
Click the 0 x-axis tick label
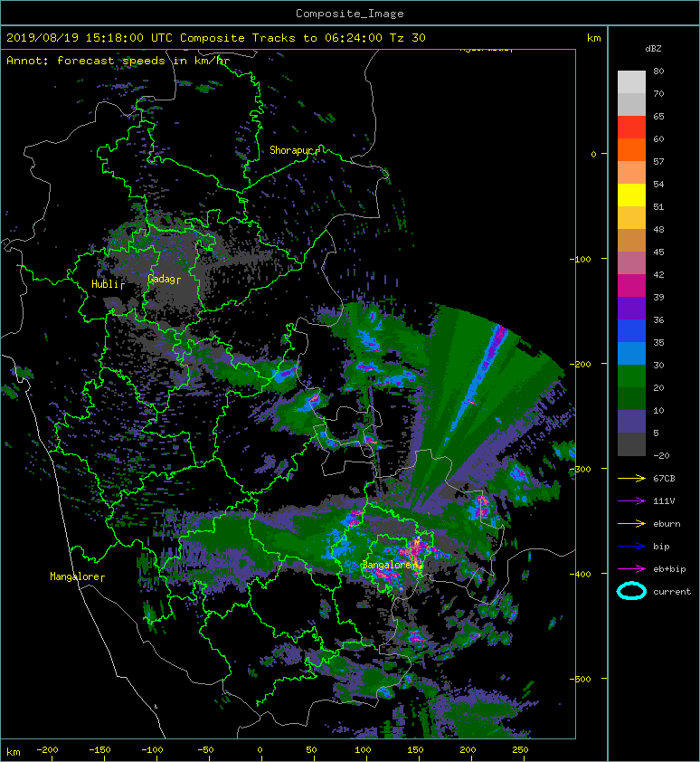click(x=260, y=750)
